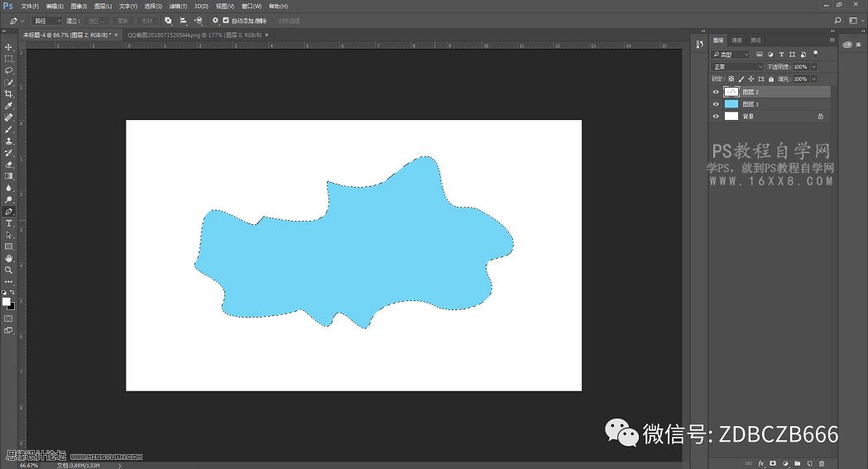The width and height of the screenshot is (868, 469).
Task: Select the Brush tool
Action: click(8, 129)
